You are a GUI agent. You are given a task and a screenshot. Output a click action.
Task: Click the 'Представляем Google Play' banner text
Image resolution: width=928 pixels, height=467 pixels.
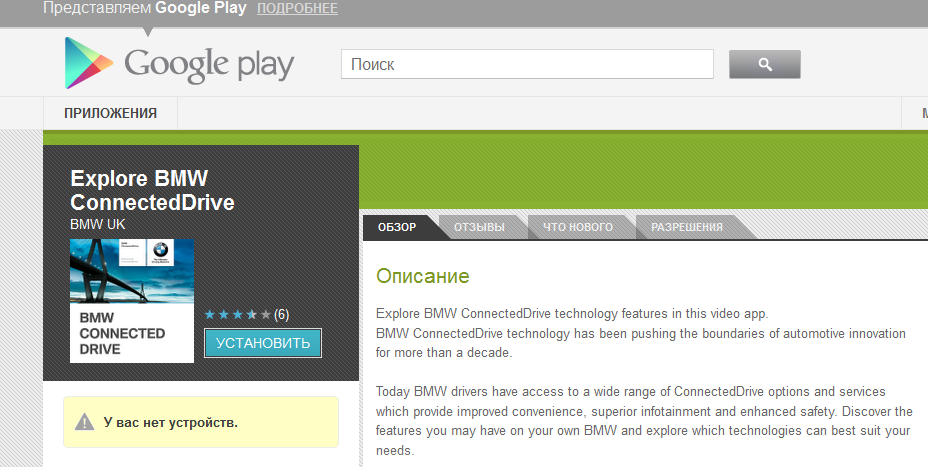coord(145,8)
